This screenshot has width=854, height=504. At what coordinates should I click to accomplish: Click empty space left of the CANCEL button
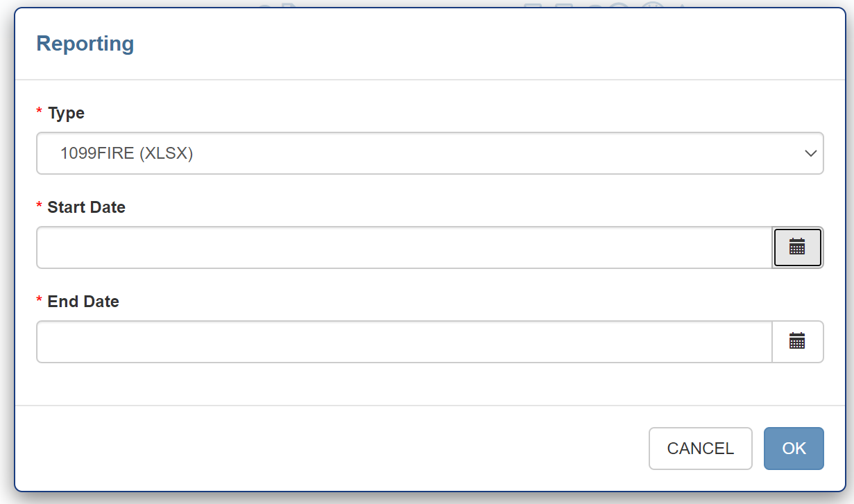(347, 449)
